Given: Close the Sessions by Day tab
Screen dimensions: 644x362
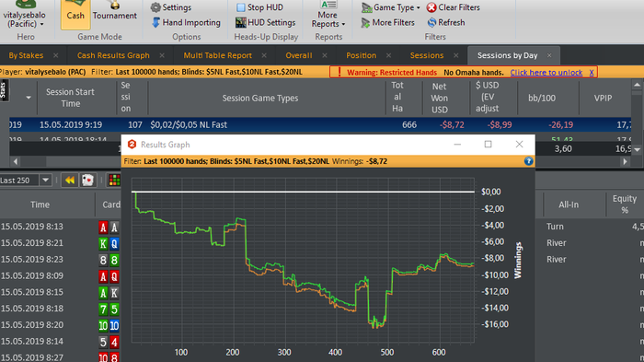Looking at the screenshot, I should click(x=549, y=55).
